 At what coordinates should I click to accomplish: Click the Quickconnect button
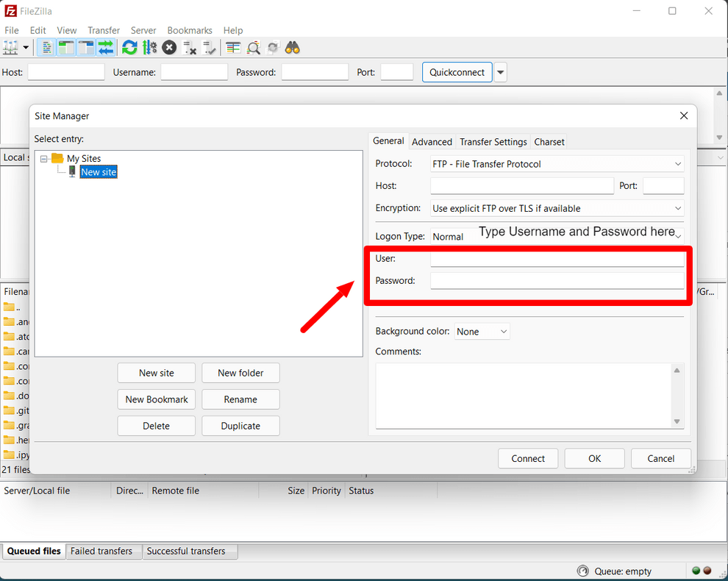point(457,72)
